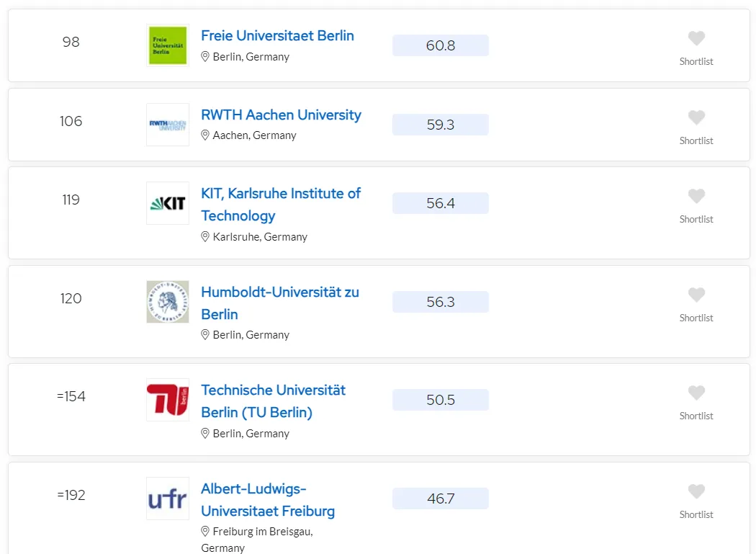Click Humboldt-Universität heart shortlist icon

696,295
